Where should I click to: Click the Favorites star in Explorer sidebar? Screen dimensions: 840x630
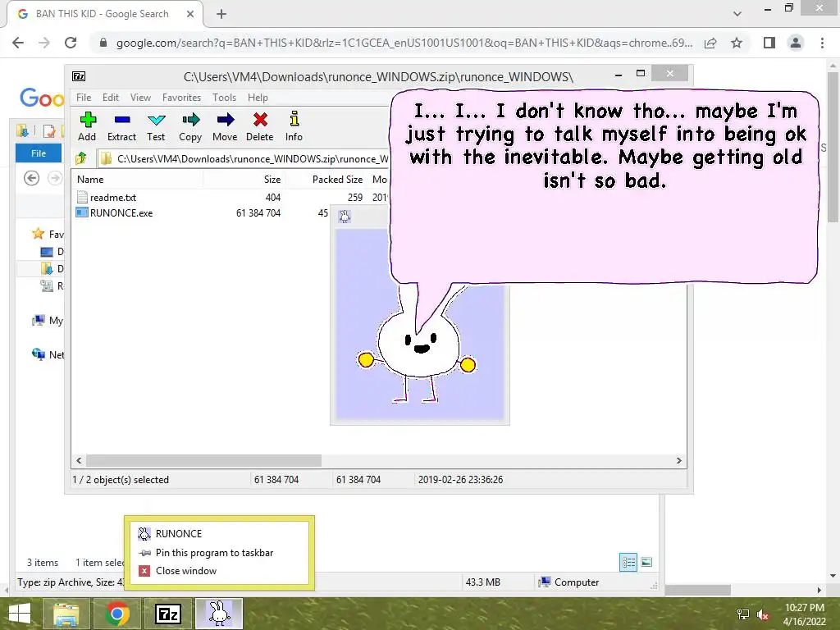[38, 234]
